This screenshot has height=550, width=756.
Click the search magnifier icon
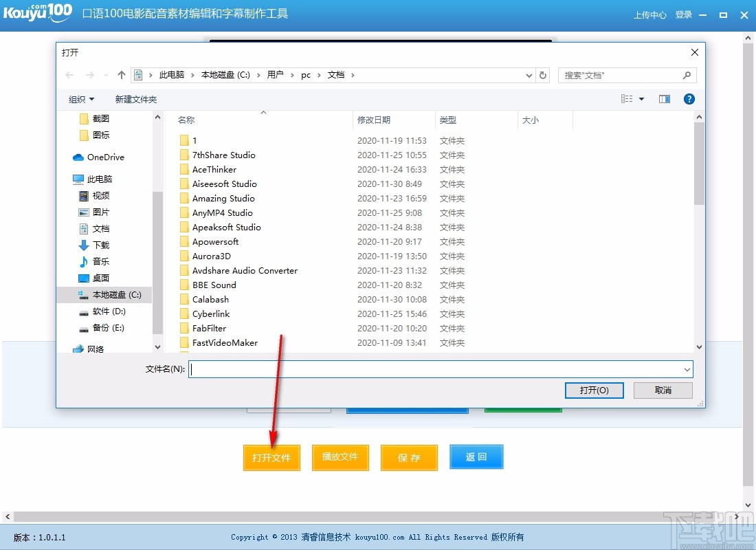pos(687,75)
